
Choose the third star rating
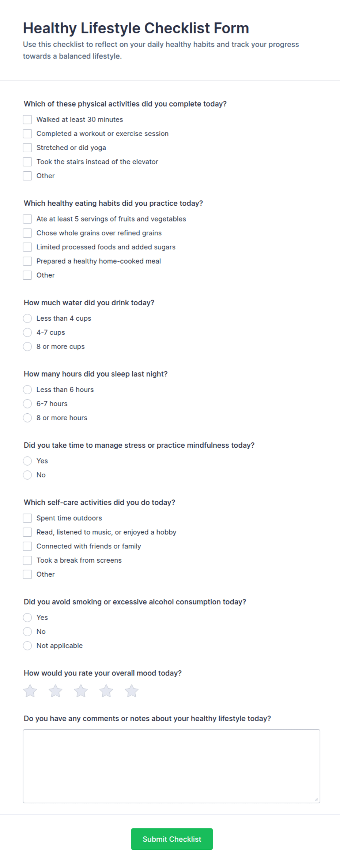click(x=81, y=691)
